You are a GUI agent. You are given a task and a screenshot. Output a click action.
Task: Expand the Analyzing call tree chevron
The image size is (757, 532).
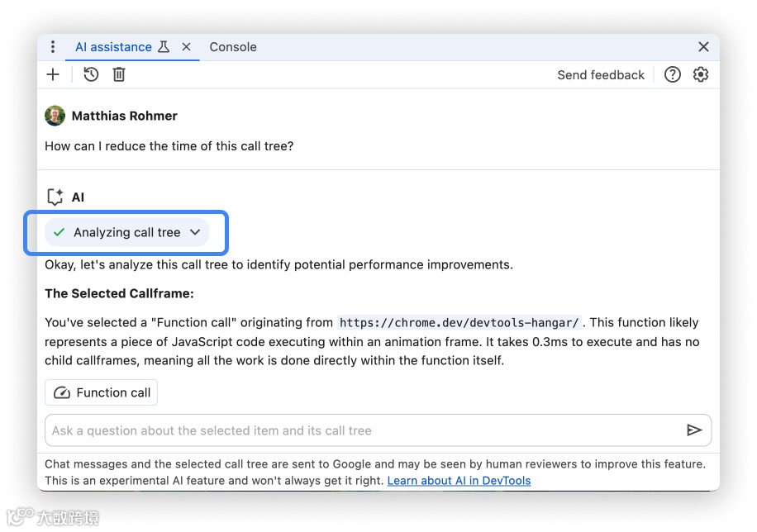(x=195, y=232)
